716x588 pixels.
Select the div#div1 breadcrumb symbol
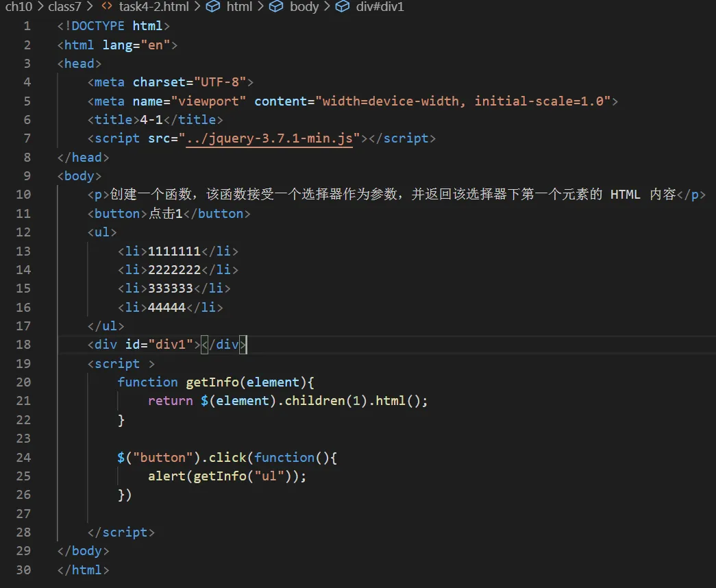point(380,7)
